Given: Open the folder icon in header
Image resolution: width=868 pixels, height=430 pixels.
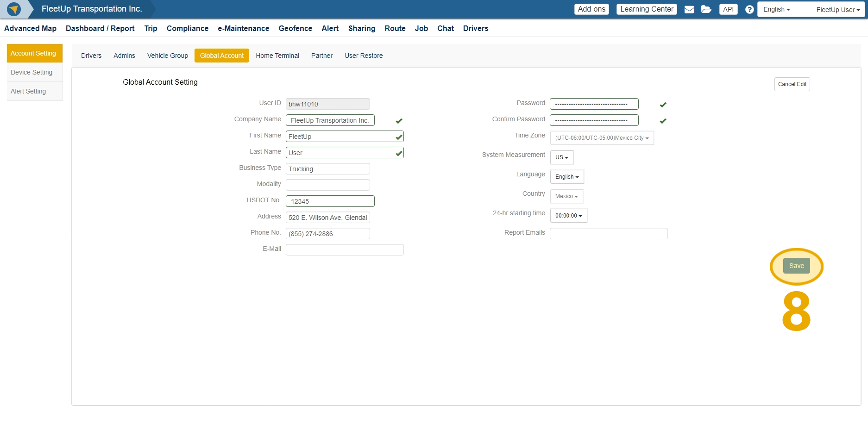Looking at the screenshot, I should (706, 9).
